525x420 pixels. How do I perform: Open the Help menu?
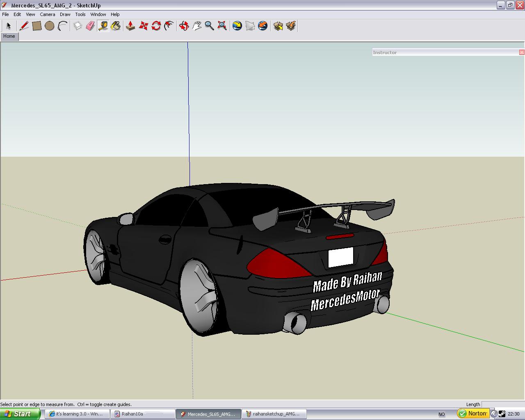point(115,14)
